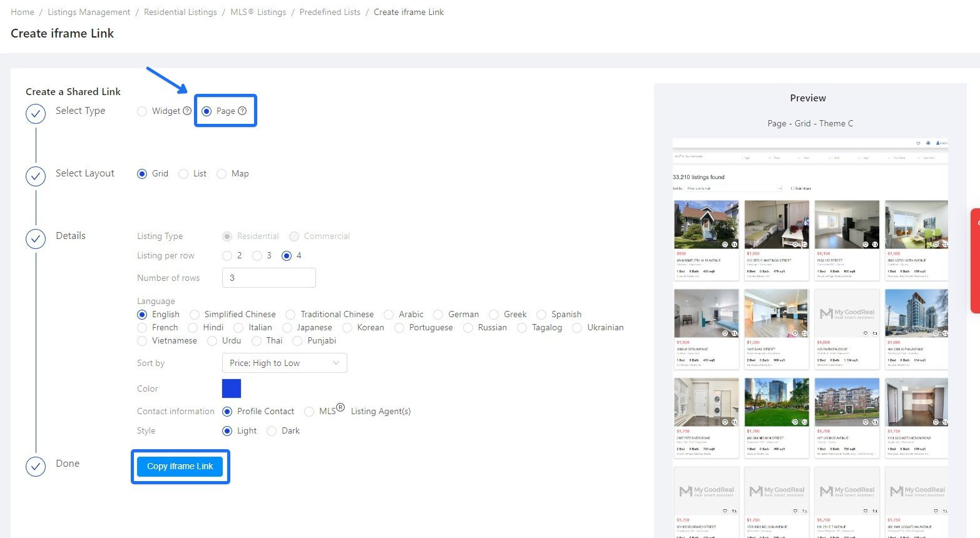The height and width of the screenshot is (538, 980).
Task: Click the Done step checkmark icon
Action: 36,467
